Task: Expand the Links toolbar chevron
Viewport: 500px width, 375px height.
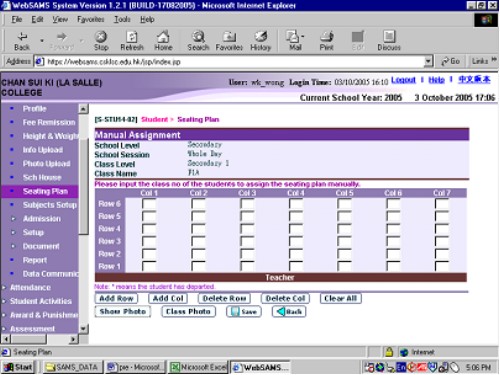Action: click(494, 59)
